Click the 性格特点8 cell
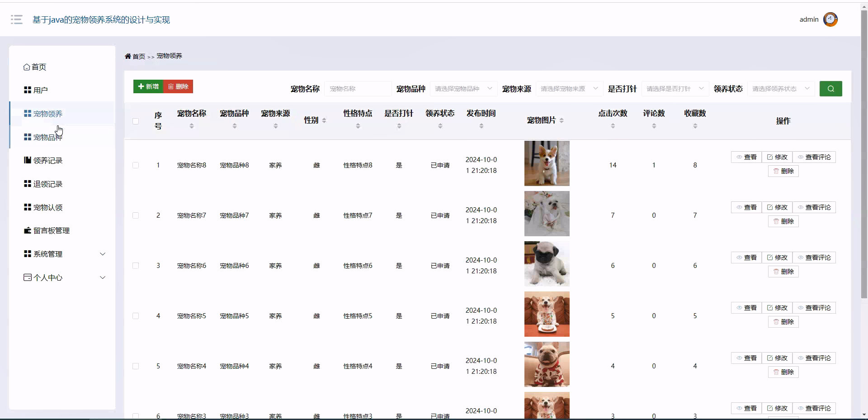Image resolution: width=868 pixels, height=420 pixels. [358, 165]
